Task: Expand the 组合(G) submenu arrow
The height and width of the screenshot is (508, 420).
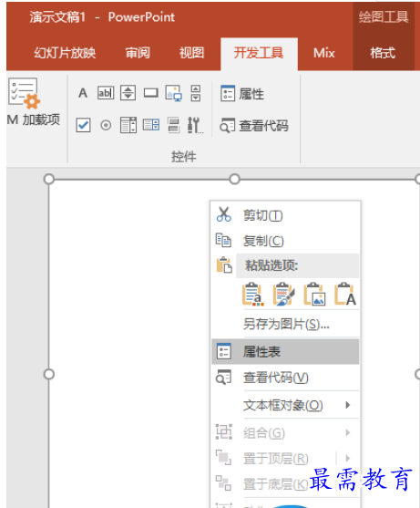Action: click(x=348, y=432)
